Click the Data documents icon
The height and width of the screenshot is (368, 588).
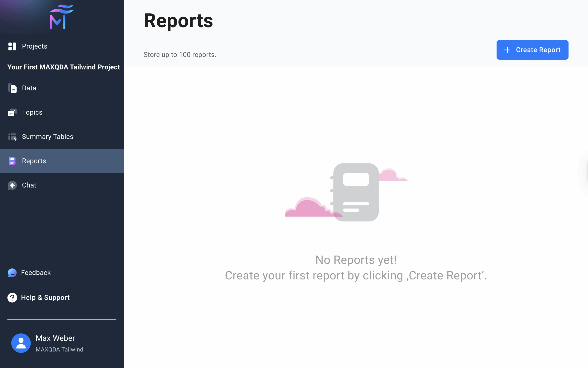(12, 88)
